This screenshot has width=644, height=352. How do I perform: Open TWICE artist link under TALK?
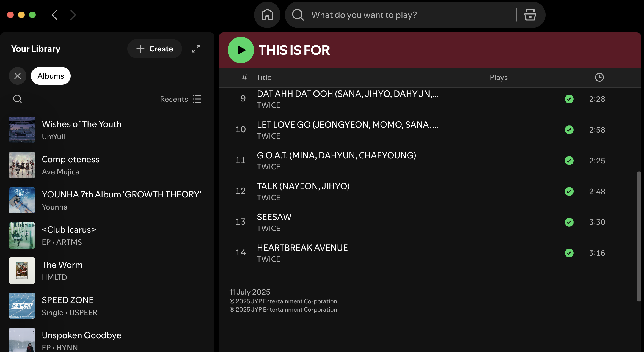269,198
